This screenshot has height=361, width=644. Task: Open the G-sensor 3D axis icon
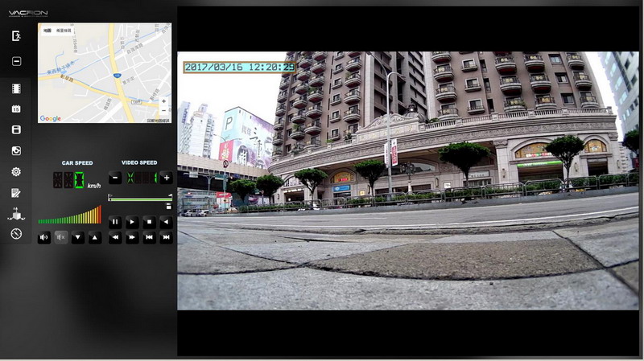click(16, 214)
